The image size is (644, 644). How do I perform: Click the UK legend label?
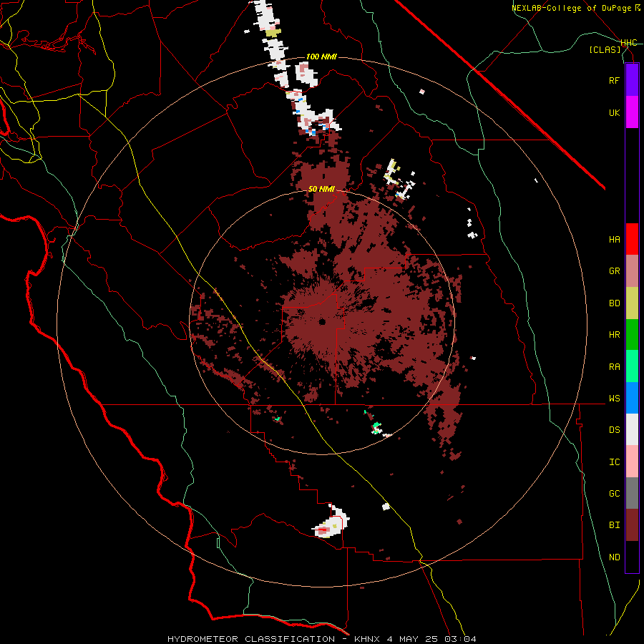pos(614,112)
